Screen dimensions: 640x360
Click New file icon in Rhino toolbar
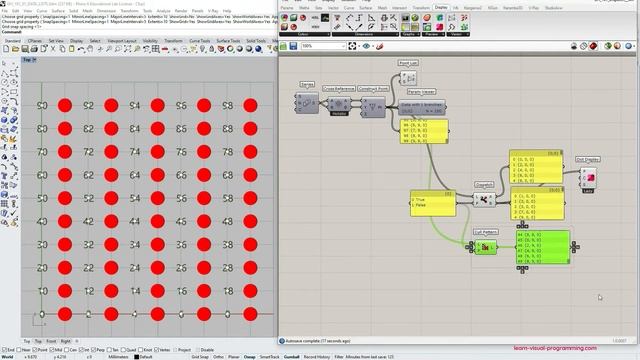6,49
